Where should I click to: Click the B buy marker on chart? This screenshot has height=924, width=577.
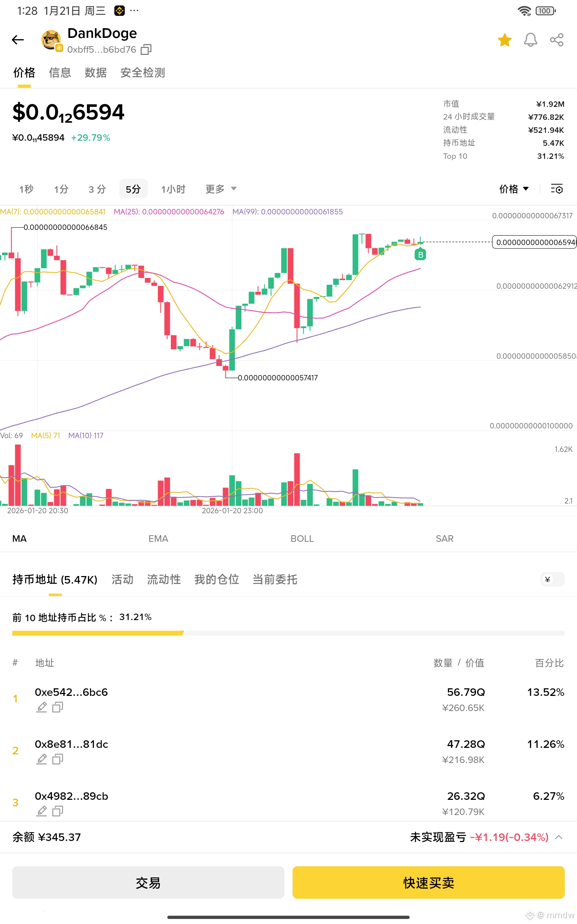(420, 255)
